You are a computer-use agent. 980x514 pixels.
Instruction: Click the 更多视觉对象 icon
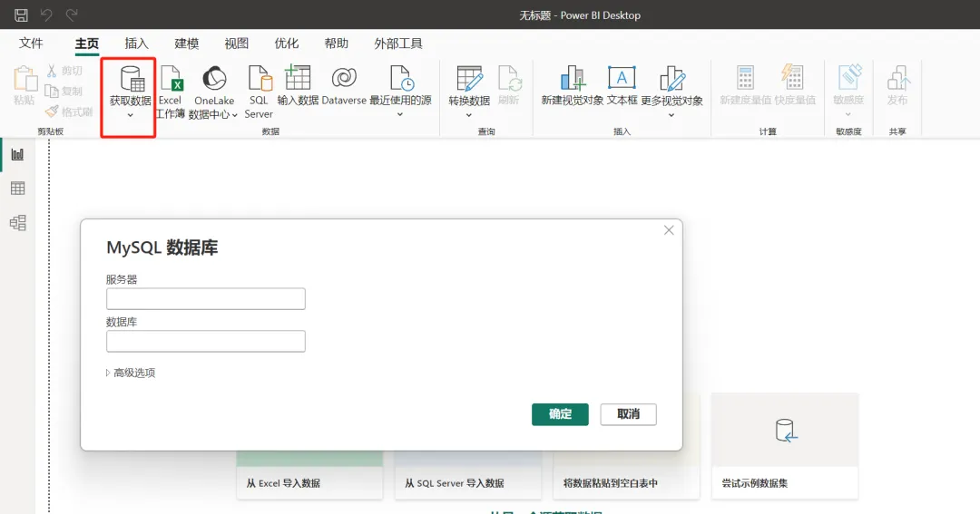(x=671, y=78)
